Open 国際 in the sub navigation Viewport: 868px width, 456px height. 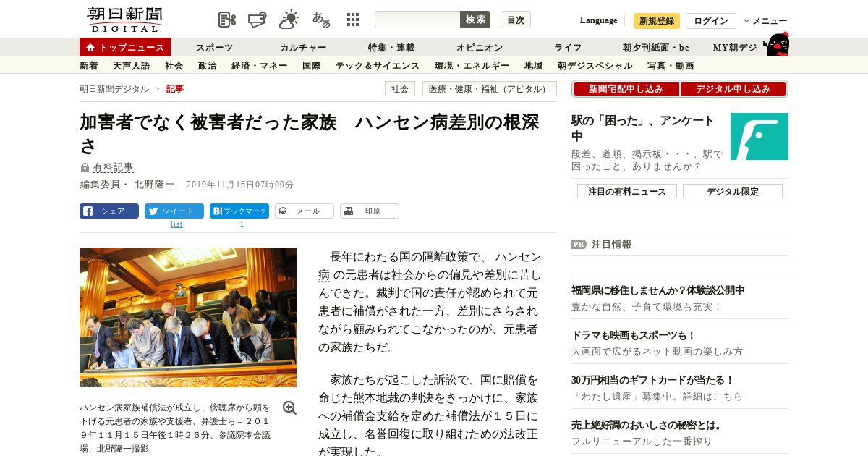[312, 66]
